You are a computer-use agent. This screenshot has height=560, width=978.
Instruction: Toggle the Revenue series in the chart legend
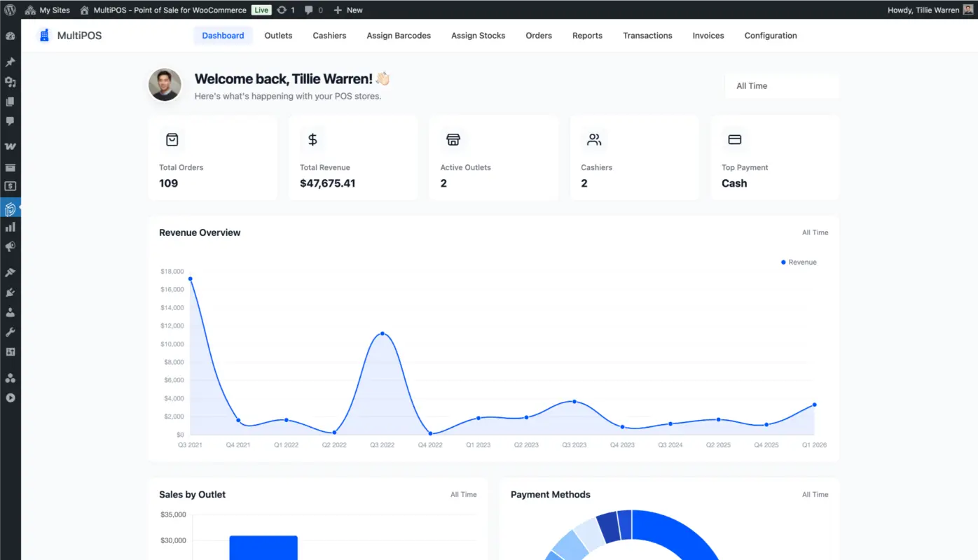pyautogui.click(x=798, y=262)
